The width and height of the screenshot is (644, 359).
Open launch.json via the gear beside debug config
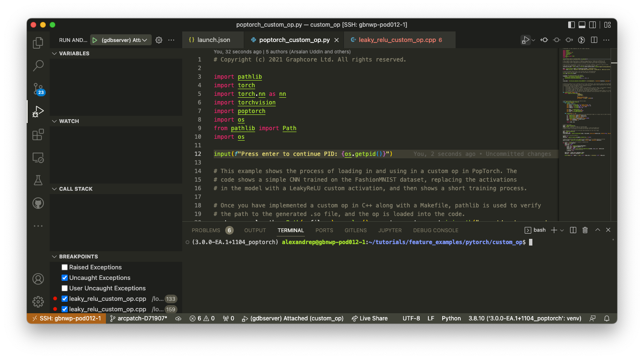tap(159, 40)
